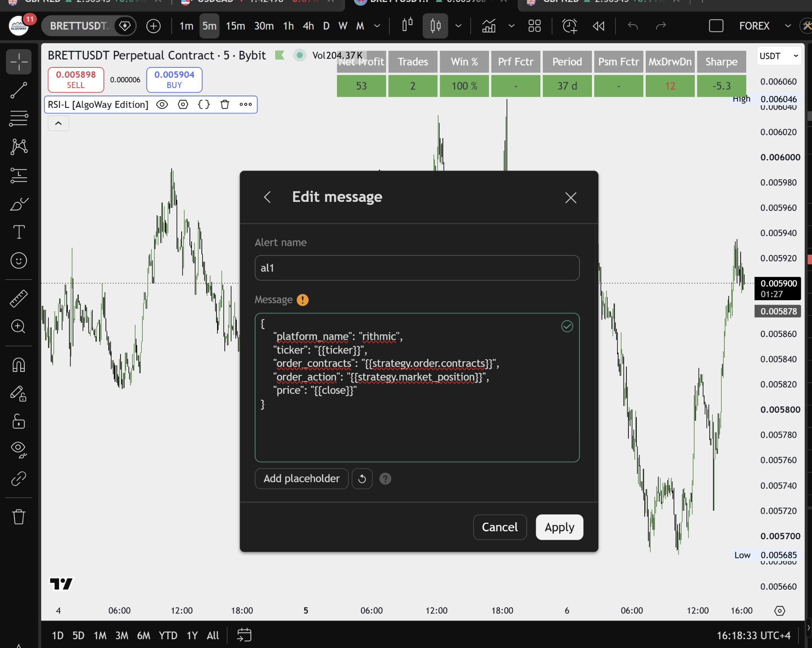Viewport: 812px width, 648px height.
Task: Click the Add placeholder button
Action: point(302,479)
